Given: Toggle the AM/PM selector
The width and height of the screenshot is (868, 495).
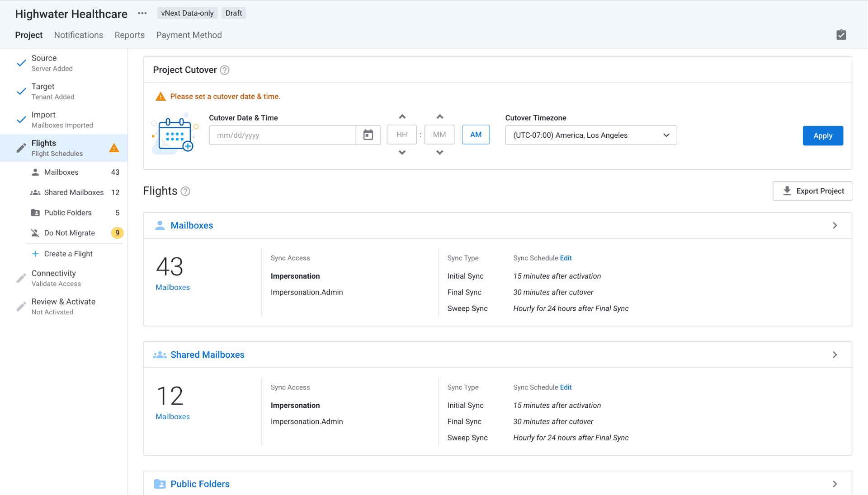Looking at the screenshot, I should coord(476,135).
